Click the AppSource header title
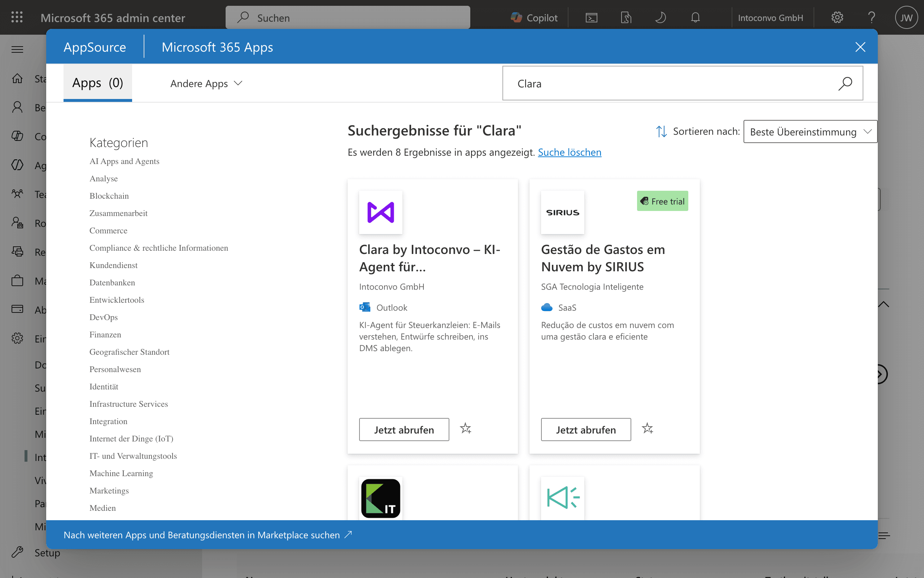Viewport: 924px width, 578px height. click(95, 47)
